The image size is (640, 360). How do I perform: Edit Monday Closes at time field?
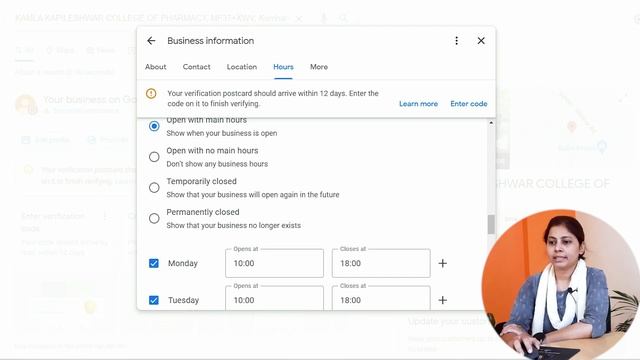381,263
